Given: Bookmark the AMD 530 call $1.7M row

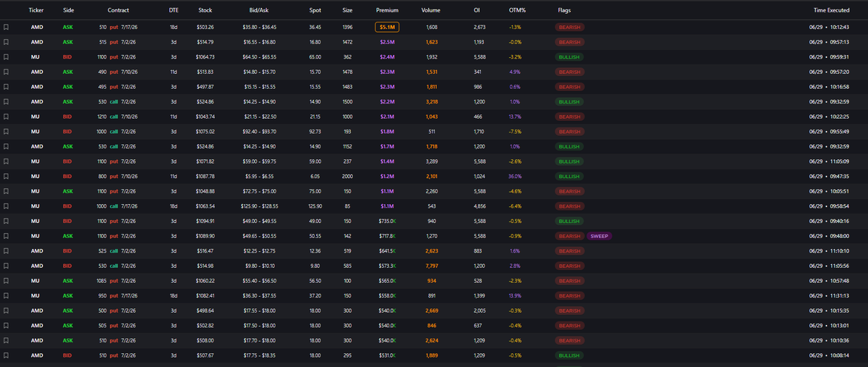Looking at the screenshot, I should (7, 146).
